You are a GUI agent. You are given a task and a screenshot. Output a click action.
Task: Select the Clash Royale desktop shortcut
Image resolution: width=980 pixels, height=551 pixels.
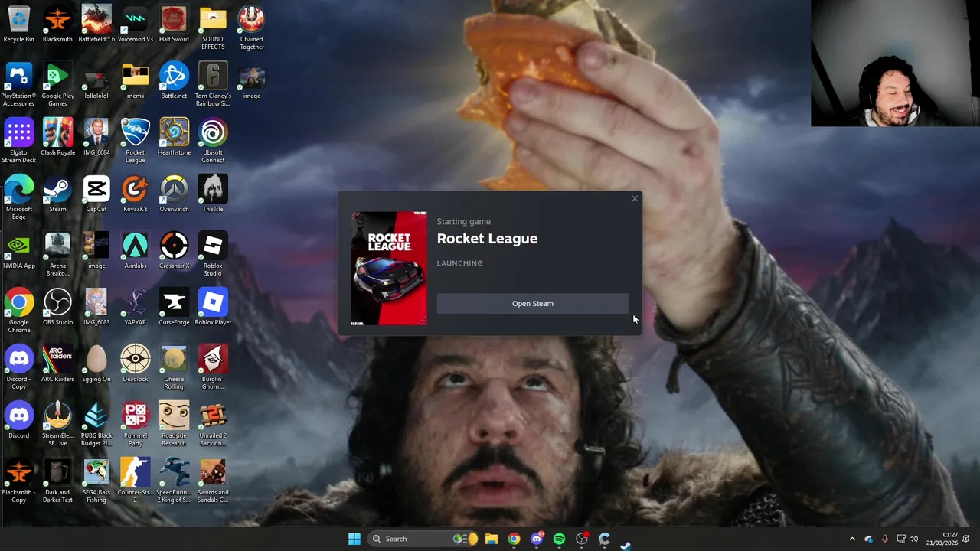57,138
